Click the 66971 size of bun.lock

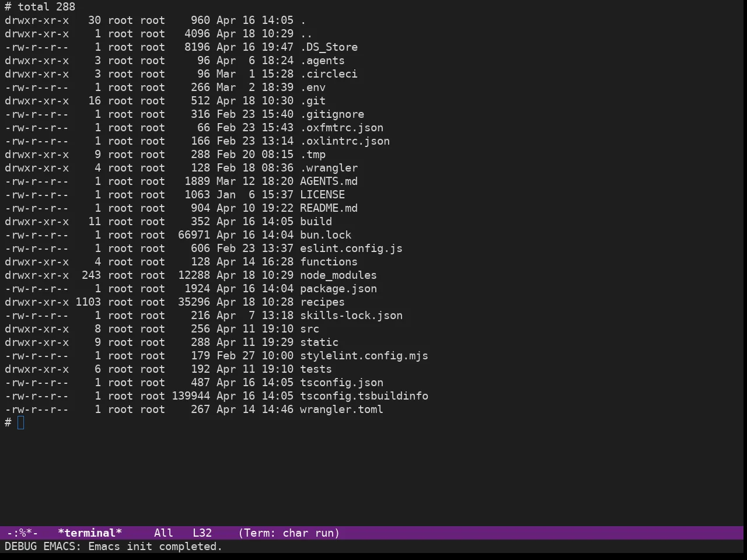tap(194, 235)
